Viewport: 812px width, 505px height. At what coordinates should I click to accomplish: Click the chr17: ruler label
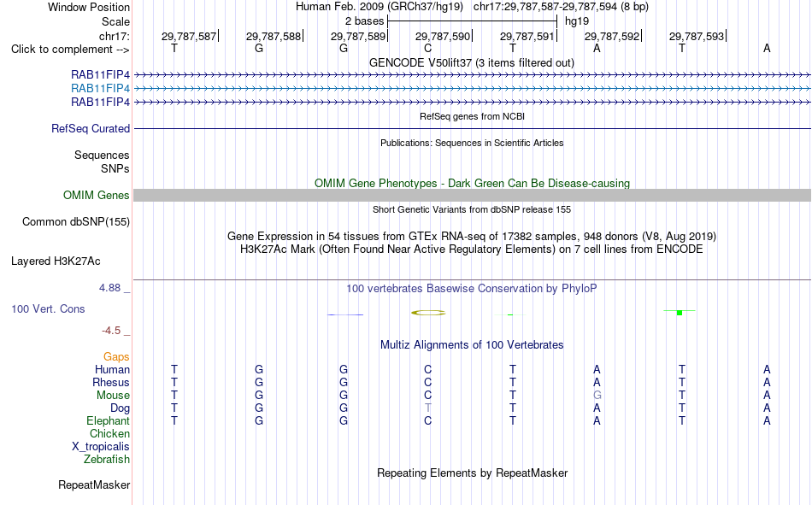tap(114, 36)
